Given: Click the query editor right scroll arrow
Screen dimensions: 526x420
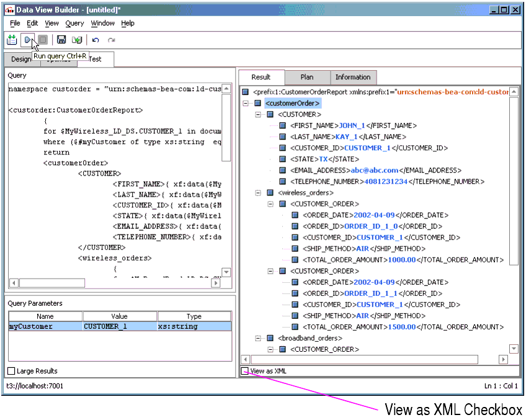Looking at the screenshot, I should [216, 283].
